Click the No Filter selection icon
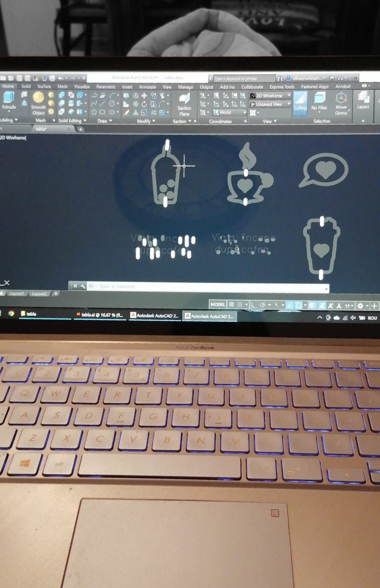The image size is (380, 588). point(319,102)
